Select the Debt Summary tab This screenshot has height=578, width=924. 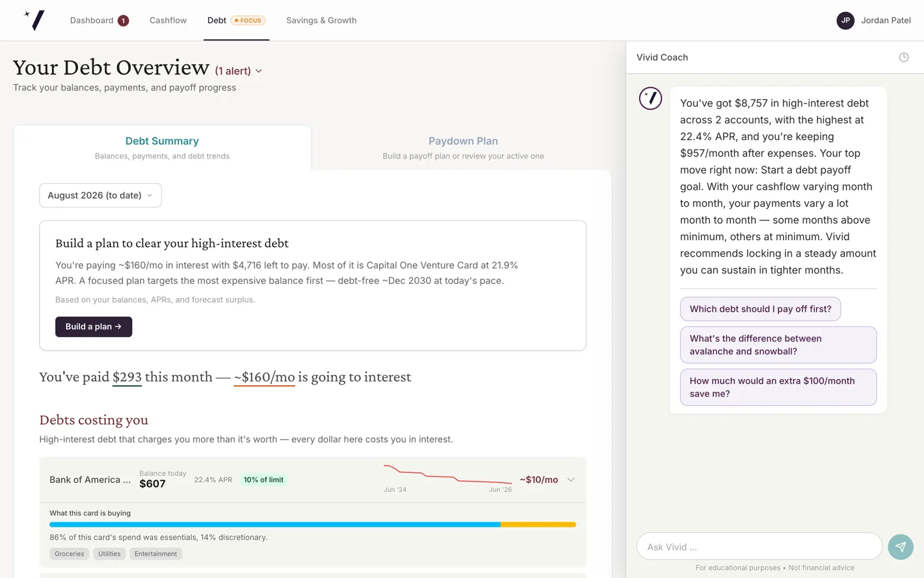click(162, 148)
